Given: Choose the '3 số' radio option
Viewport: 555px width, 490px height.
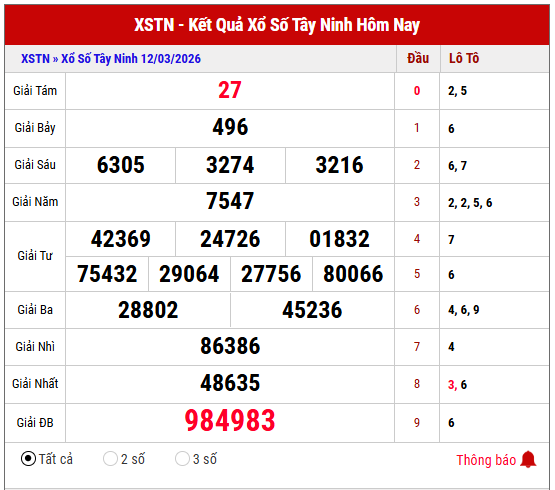Looking at the screenshot, I should pos(182,459).
